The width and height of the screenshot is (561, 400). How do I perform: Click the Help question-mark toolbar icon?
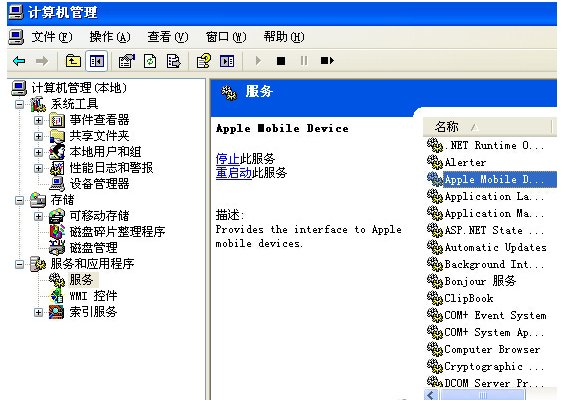click(x=204, y=61)
